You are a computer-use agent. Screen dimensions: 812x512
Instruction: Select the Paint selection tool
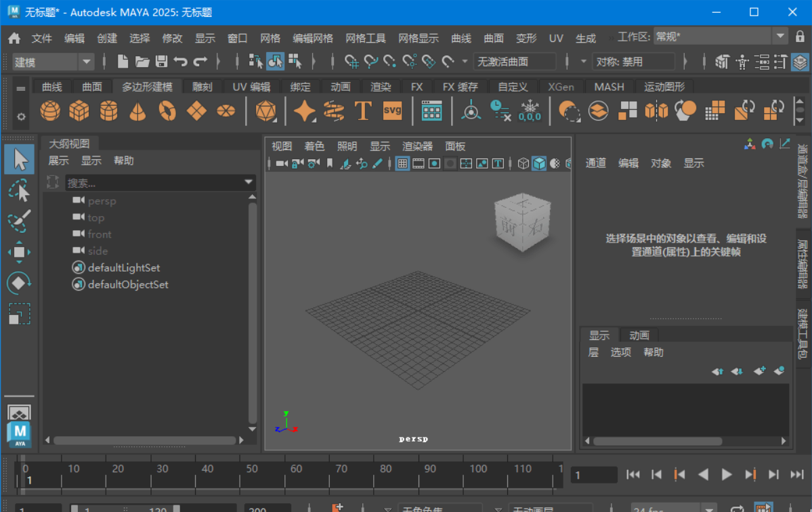(x=19, y=221)
